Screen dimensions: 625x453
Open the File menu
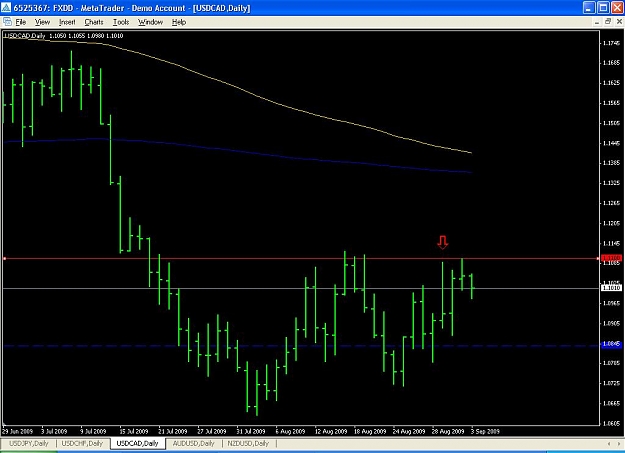pyautogui.click(x=20, y=22)
